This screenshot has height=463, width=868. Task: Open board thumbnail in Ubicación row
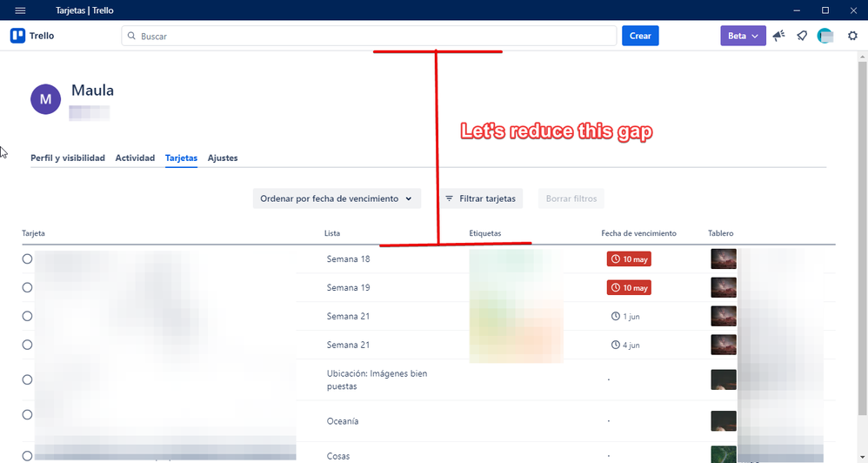pos(724,380)
